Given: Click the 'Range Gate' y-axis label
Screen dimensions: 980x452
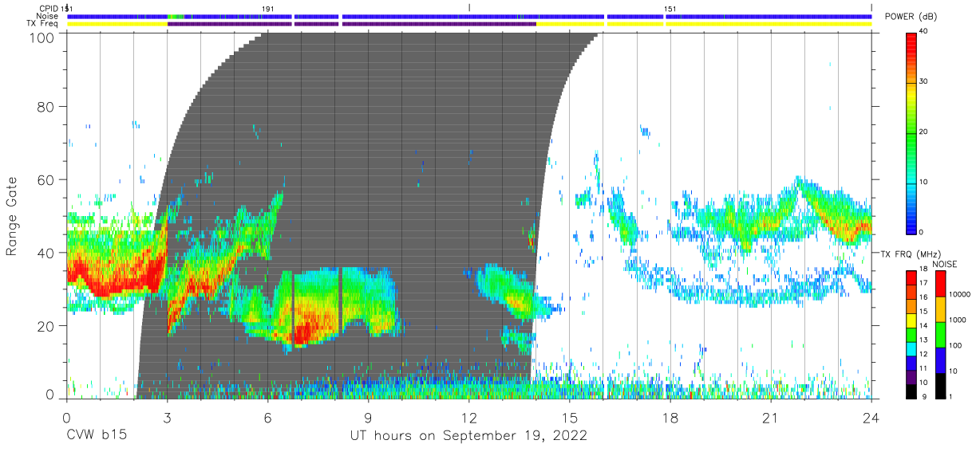Looking at the screenshot, I should 12,216.
